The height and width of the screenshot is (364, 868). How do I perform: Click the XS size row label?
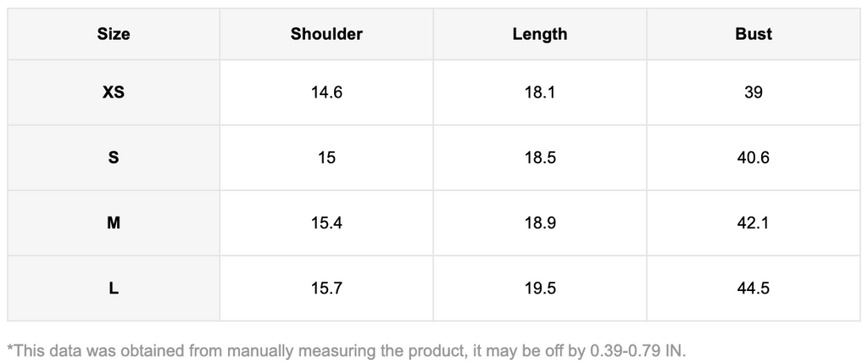point(114,92)
